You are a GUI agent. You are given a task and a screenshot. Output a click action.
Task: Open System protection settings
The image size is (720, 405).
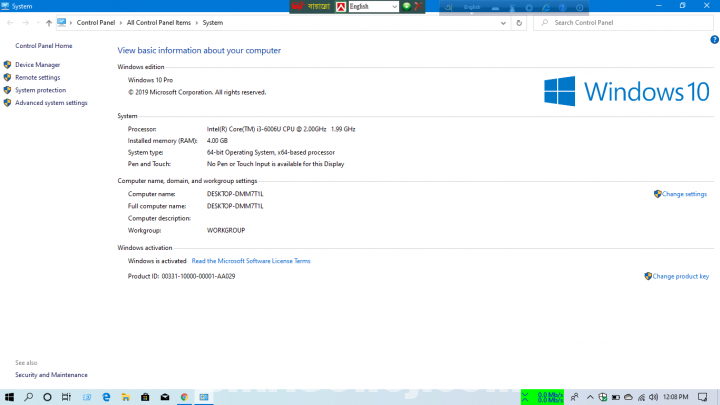(x=40, y=90)
